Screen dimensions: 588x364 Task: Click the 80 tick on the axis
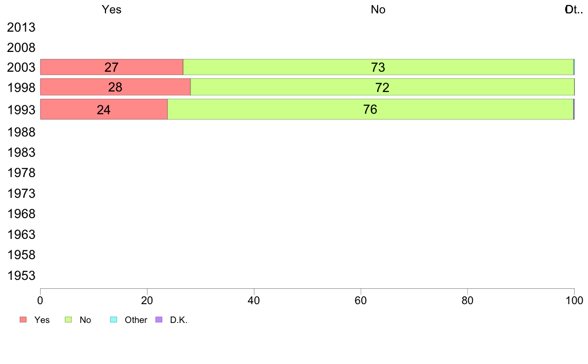[467, 300]
